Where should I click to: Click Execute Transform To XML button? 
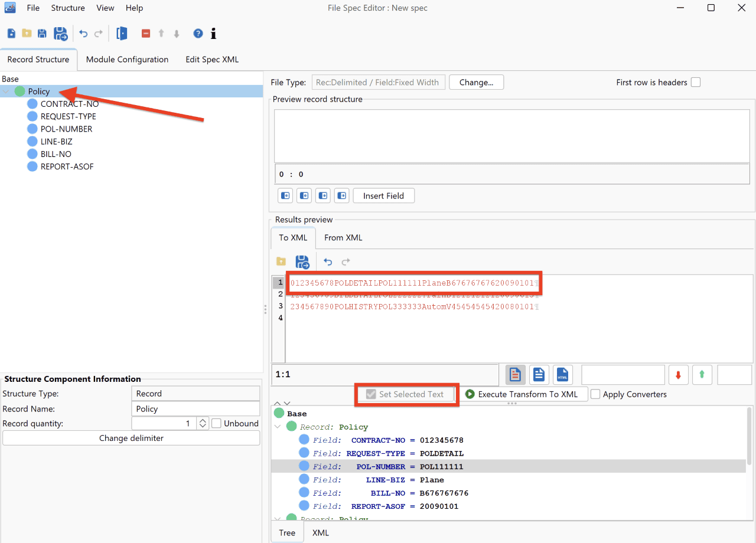pos(524,394)
